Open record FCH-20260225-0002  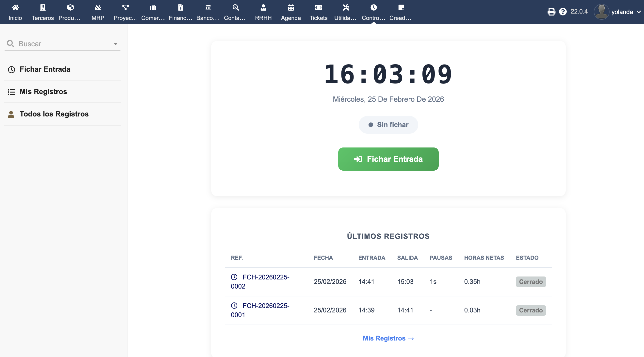pos(265,277)
